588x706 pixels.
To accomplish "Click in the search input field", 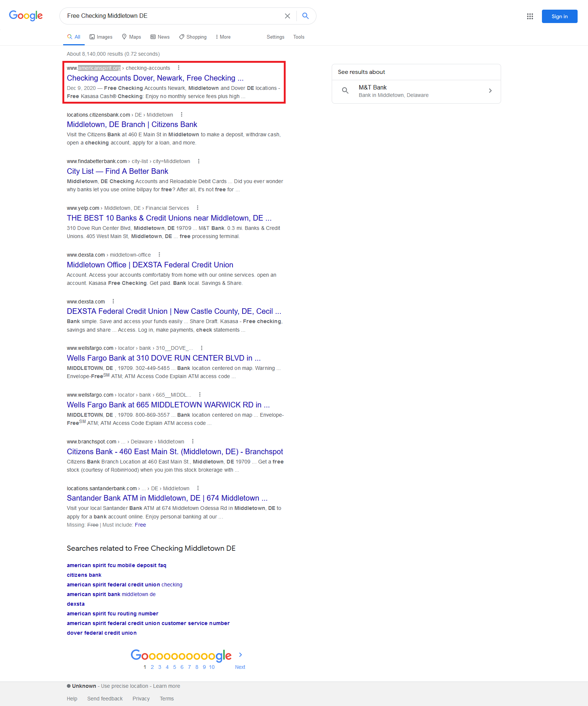I will [171, 16].
